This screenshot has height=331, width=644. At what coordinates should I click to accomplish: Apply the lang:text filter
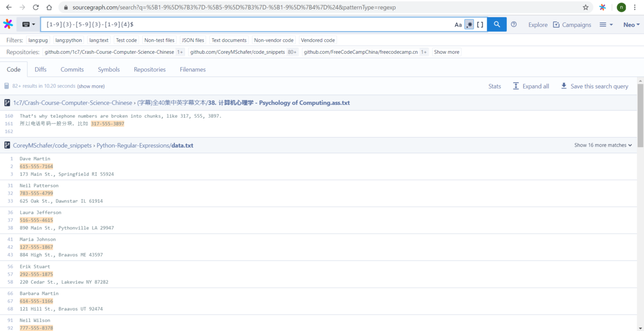99,40
